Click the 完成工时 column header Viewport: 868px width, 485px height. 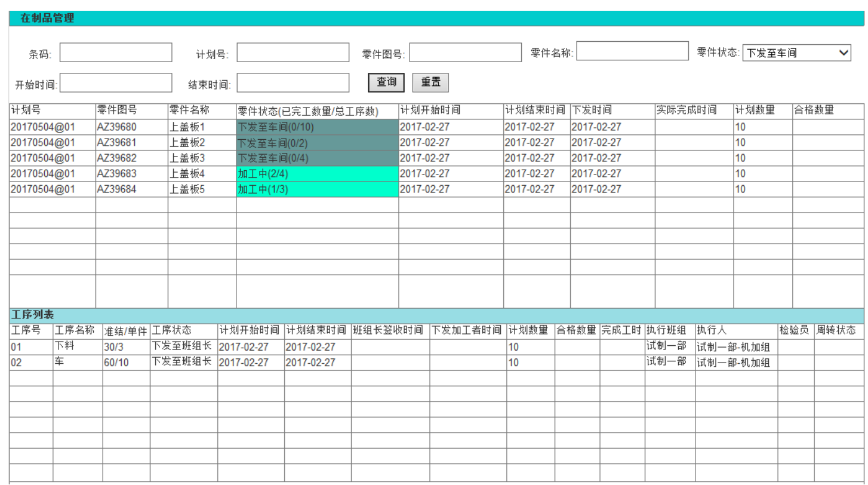tap(622, 330)
